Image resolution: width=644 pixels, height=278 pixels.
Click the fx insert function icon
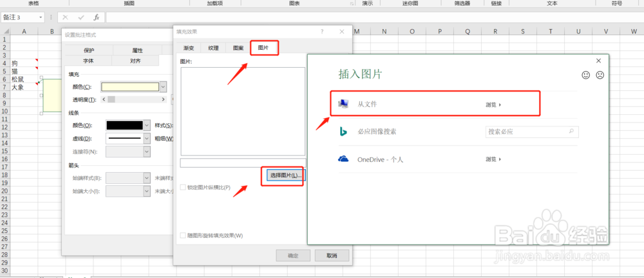[x=97, y=17]
